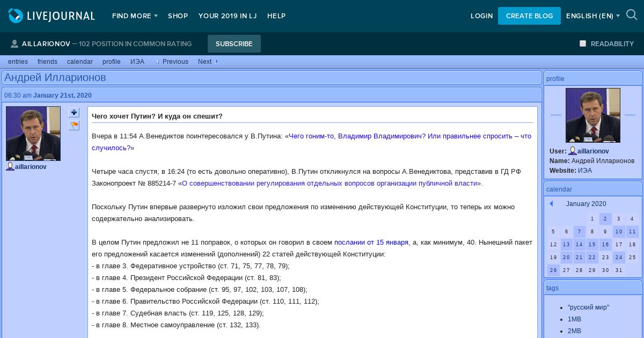Click aillarionov username in sidebar profile
644x338 pixels.
593,151
